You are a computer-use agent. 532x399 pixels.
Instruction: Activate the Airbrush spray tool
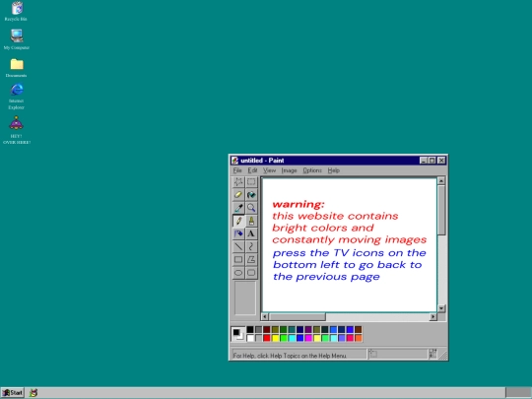[x=238, y=233]
